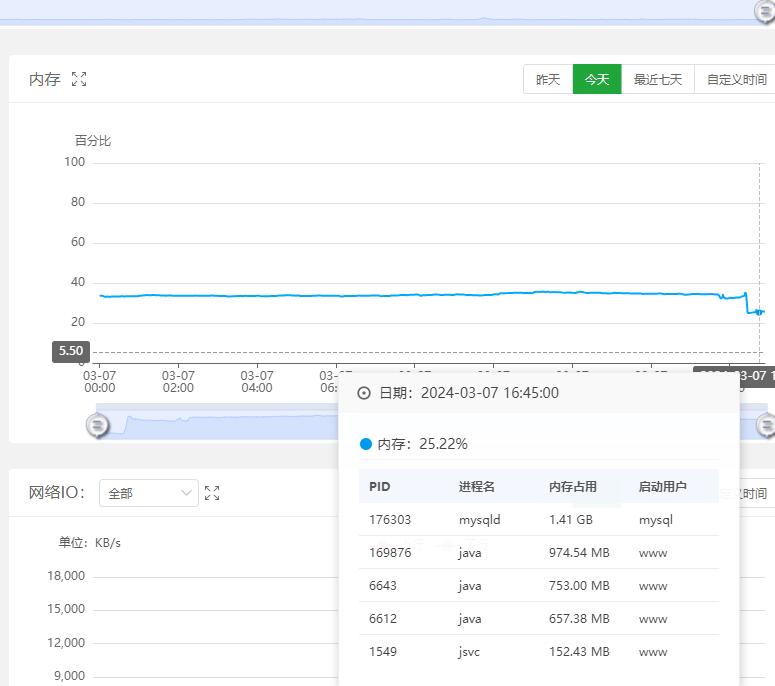Image resolution: width=775 pixels, height=686 pixels.
Task: Select the 今天 time range tab
Action: 597,79
